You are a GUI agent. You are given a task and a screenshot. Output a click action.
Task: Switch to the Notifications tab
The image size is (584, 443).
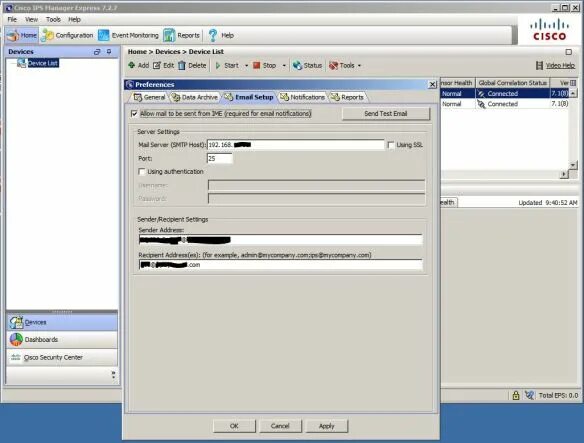pos(302,97)
